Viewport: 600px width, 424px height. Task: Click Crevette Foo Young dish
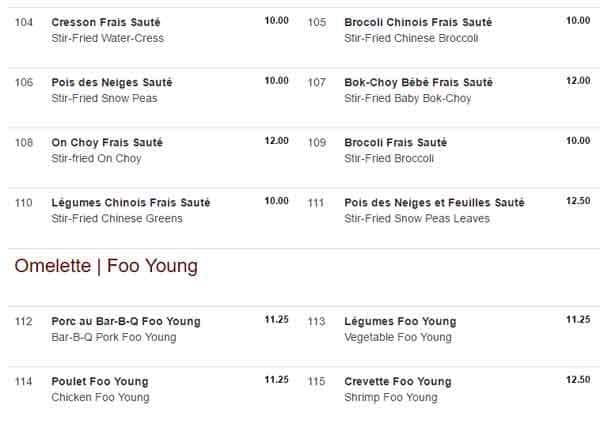[397, 381]
